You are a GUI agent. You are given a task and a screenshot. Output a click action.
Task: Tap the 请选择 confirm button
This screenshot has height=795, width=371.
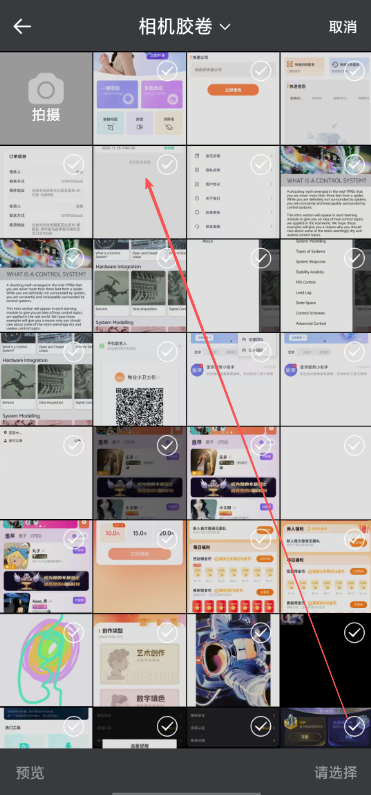[336, 773]
